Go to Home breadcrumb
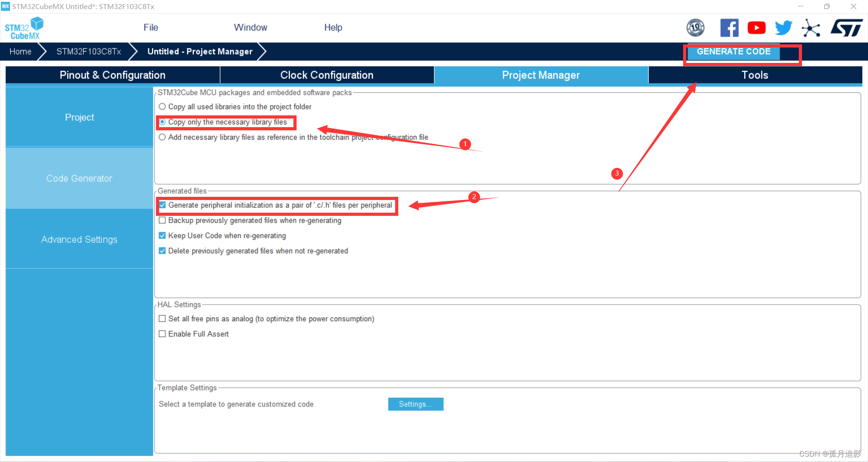The width and height of the screenshot is (868, 462). (x=20, y=52)
